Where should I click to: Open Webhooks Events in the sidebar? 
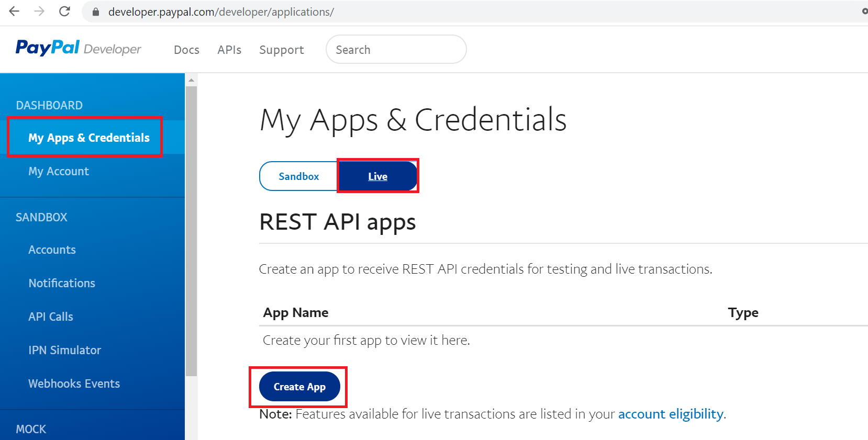74,383
